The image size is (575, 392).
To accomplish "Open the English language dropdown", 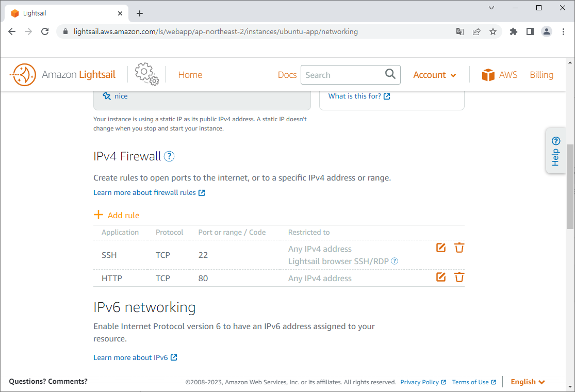I will point(527,382).
